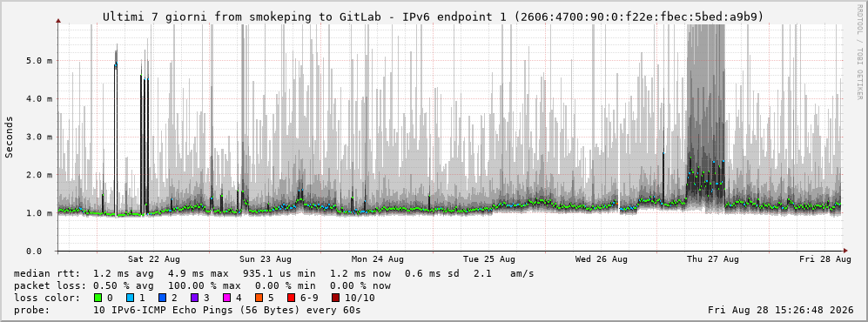Click the Thu 27 Aug axis label
Viewport: 868px width, 322px height.
pos(712,259)
